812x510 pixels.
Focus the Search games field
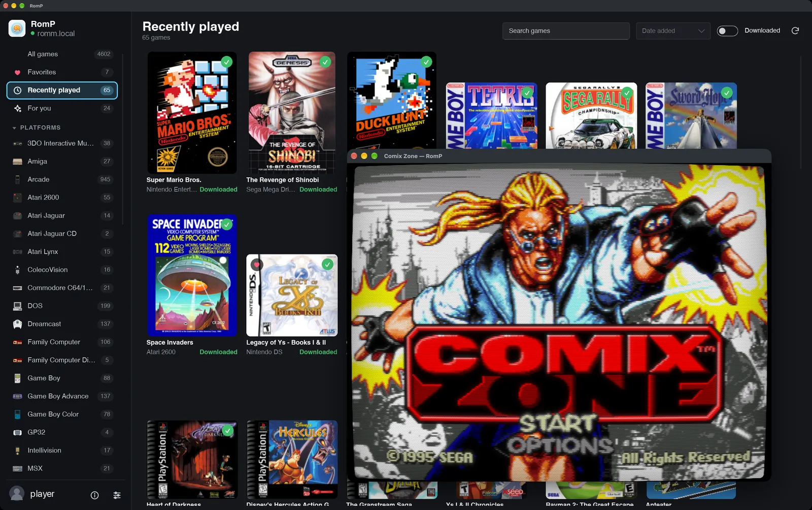point(566,31)
